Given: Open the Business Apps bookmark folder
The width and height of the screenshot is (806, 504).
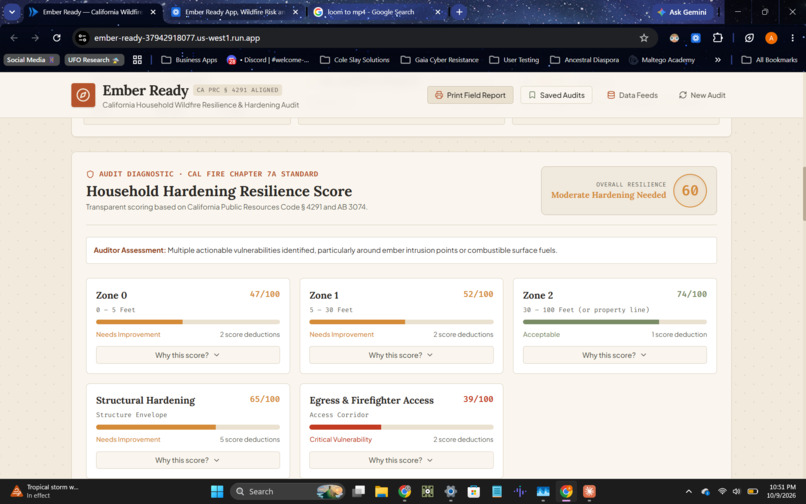Looking at the screenshot, I should (x=189, y=60).
